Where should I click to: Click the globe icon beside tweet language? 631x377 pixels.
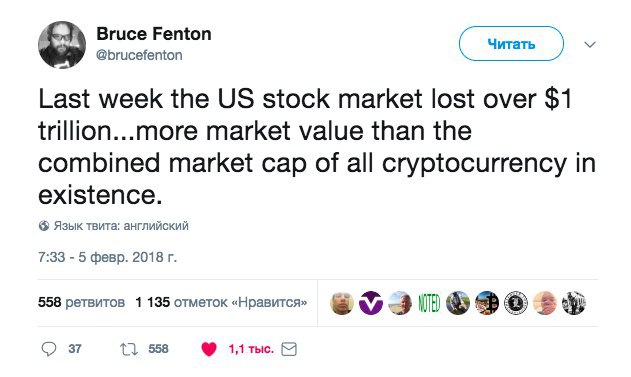pos(44,226)
